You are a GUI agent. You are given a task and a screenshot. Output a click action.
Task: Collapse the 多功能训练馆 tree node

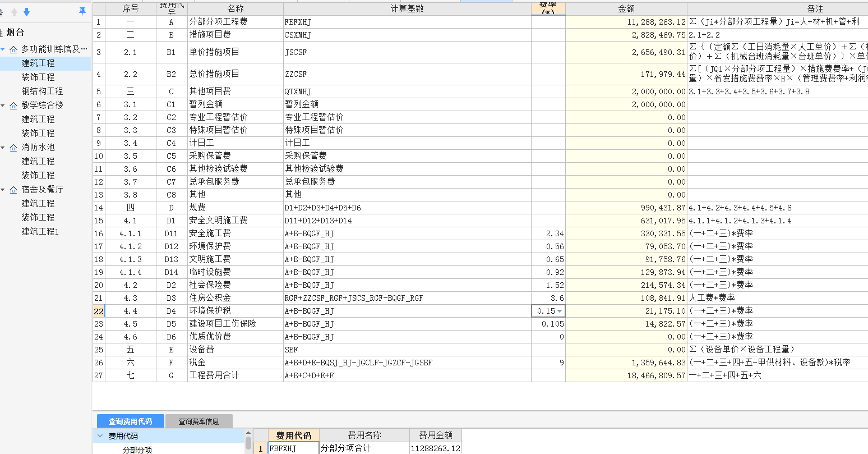pyautogui.click(x=3, y=49)
